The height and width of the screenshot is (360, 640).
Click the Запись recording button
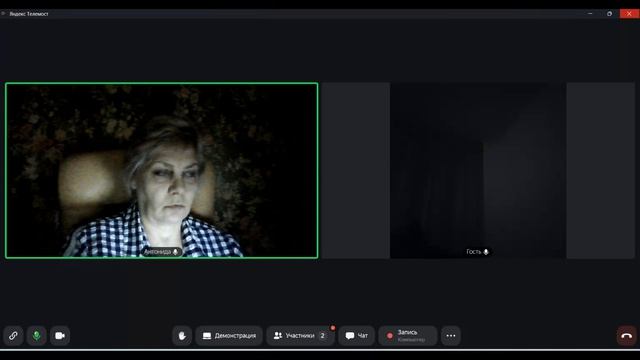point(408,336)
